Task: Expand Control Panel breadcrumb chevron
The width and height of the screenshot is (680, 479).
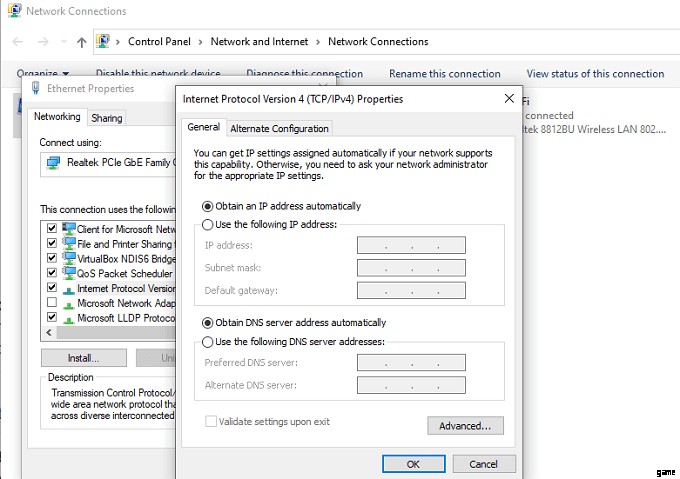Action: [200, 42]
